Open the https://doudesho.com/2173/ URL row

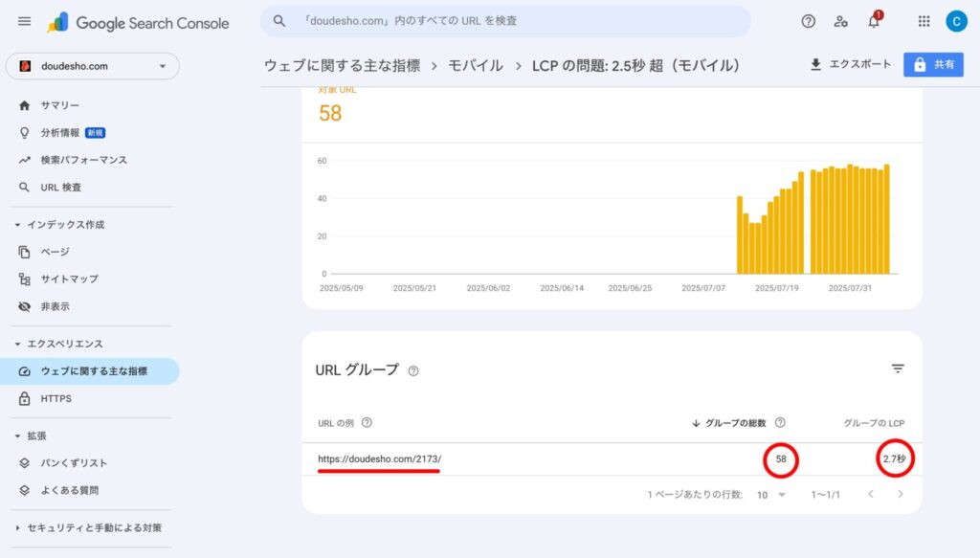click(x=380, y=459)
